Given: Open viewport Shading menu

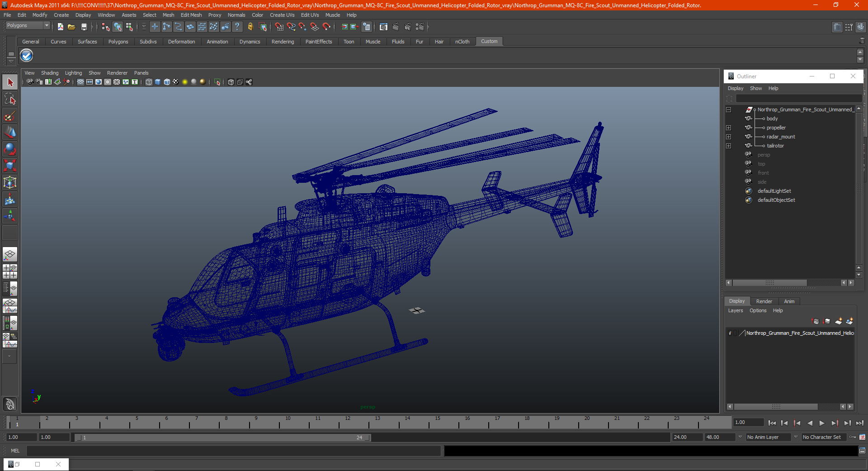Looking at the screenshot, I should 50,73.
